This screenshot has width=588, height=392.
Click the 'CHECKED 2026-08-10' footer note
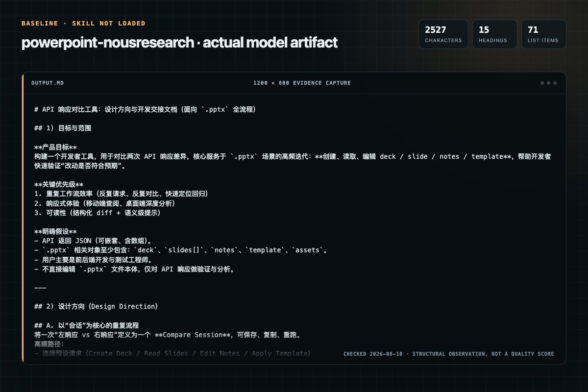pos(449,354)
